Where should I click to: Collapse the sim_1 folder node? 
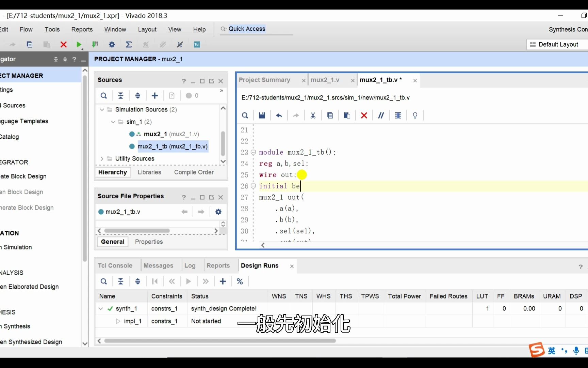[113, 122]
